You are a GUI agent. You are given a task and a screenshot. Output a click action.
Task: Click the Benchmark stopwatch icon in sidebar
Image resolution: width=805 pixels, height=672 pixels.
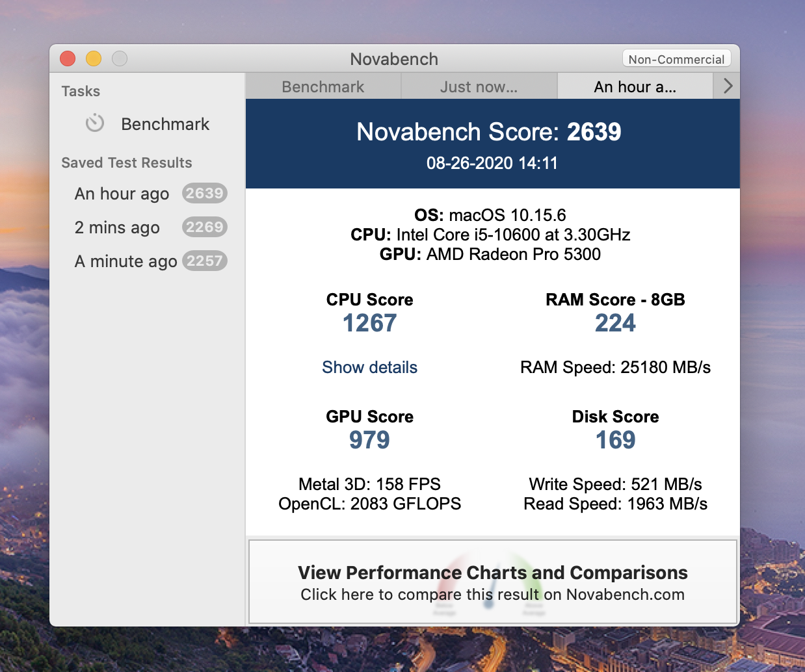point(95,123)
